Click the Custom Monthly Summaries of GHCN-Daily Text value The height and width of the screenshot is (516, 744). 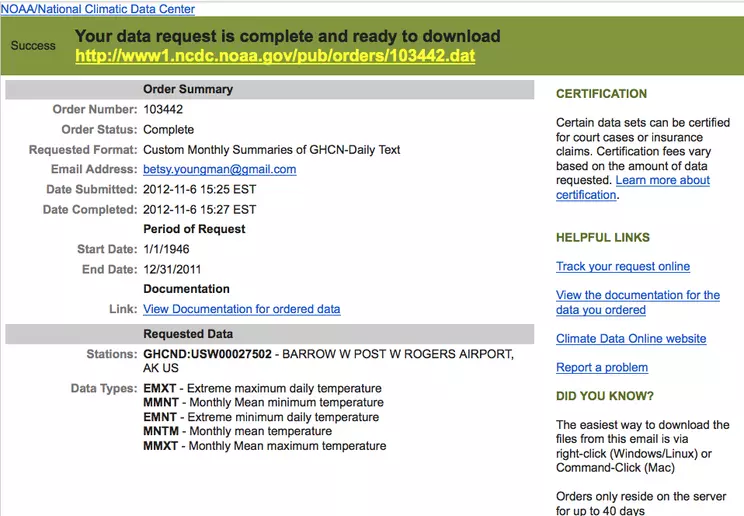pos(271,150)
